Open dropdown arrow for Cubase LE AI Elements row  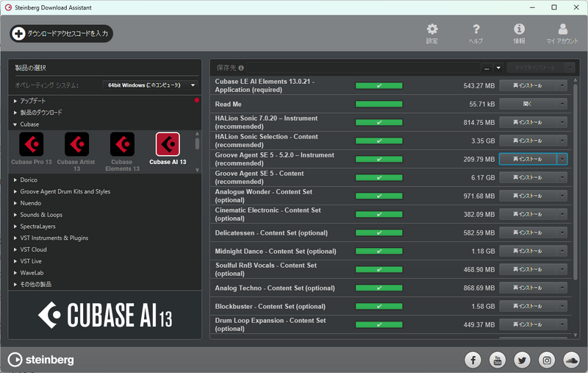click(562, 85)
